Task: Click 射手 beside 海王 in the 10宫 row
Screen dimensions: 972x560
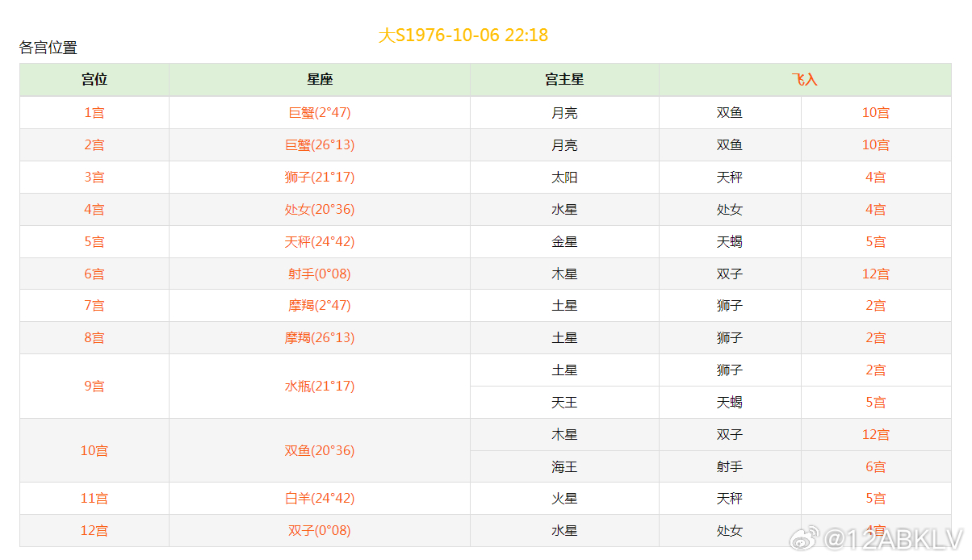Action: [730, 467]
